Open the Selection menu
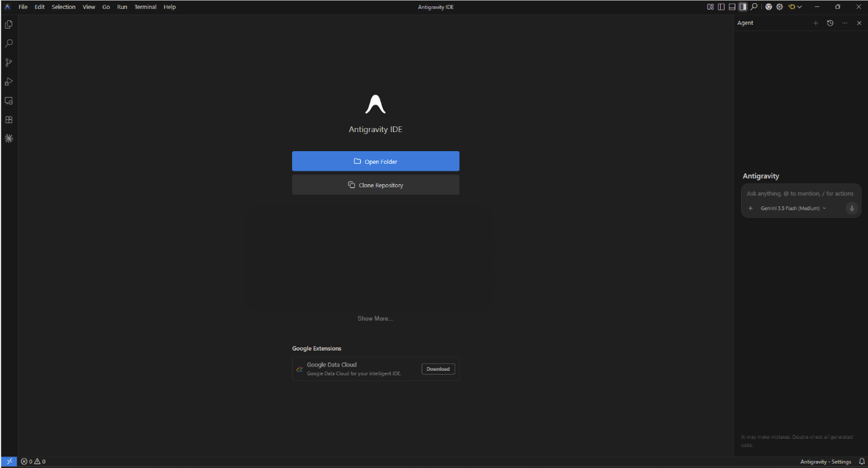The image size is (868, 468). click(63, 7)
